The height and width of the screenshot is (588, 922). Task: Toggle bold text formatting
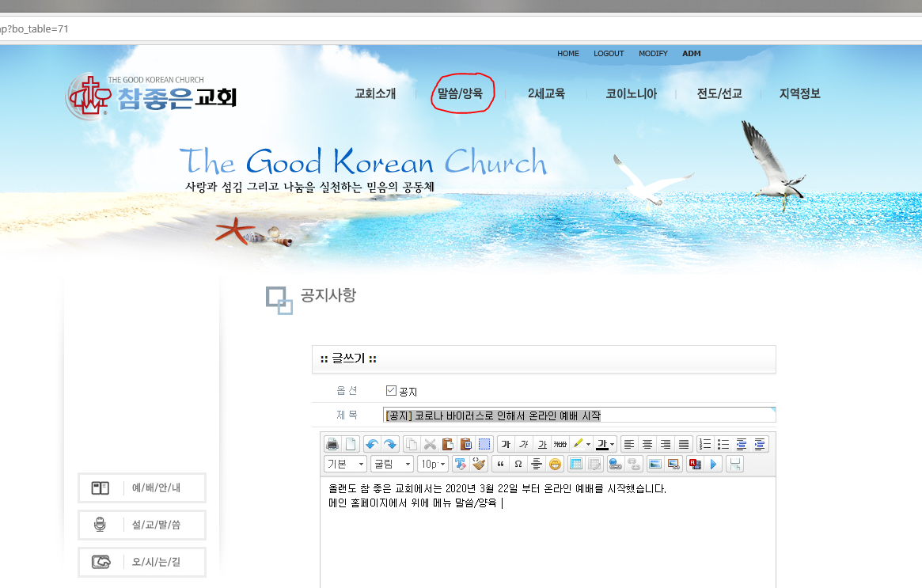(x=506, y=444)
